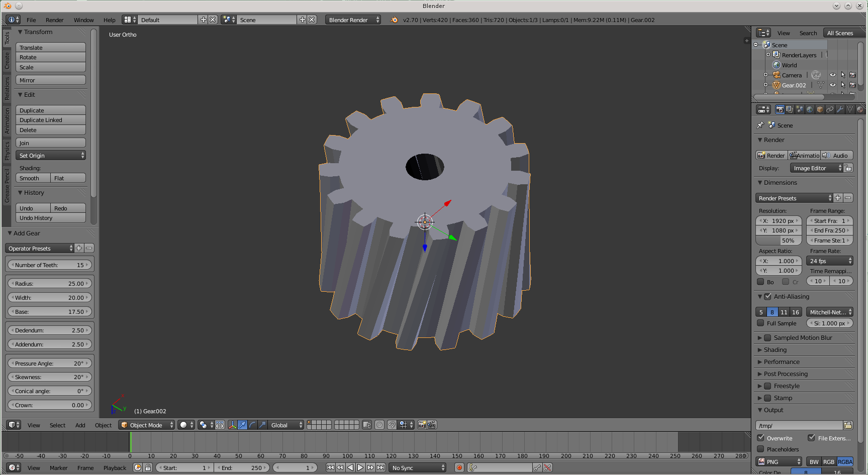Click the Duplicate Linked button

[x=51, y=120]
